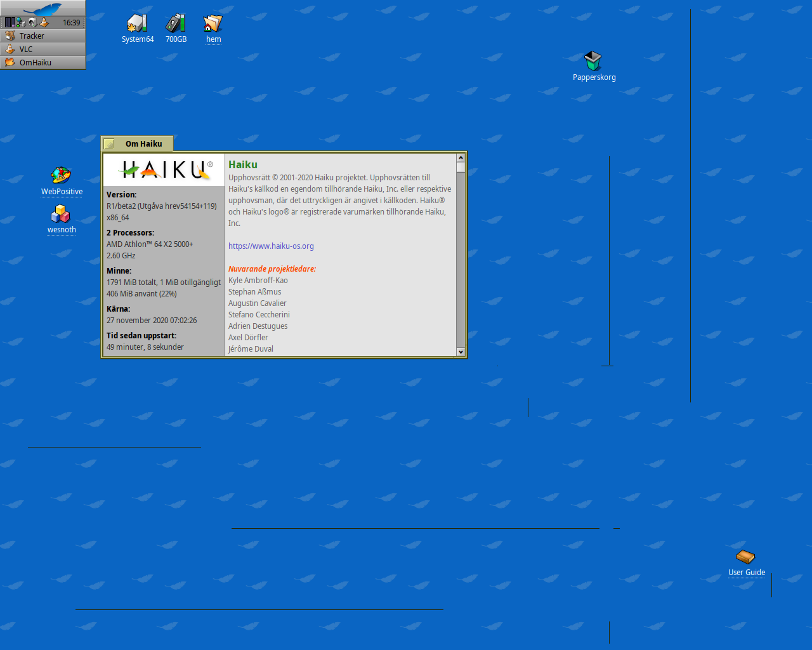
Task: Click the 406 MiB använt (22%) text
Action: tap(141, 294)
